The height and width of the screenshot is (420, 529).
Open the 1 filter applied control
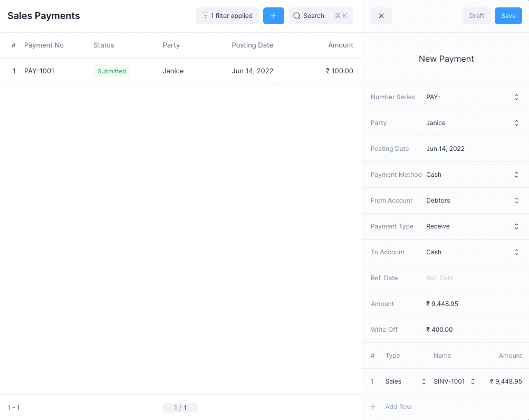pos(227,16)
